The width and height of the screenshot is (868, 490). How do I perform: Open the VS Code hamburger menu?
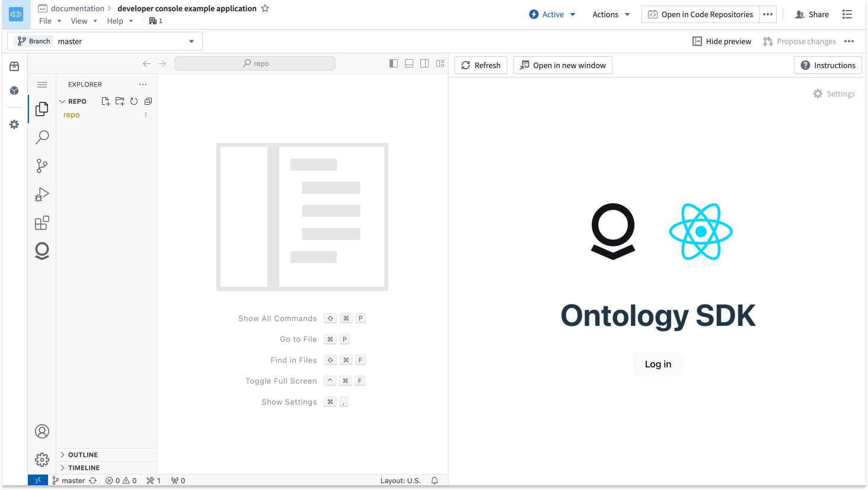pyautogui.click(x=42, y=85)
